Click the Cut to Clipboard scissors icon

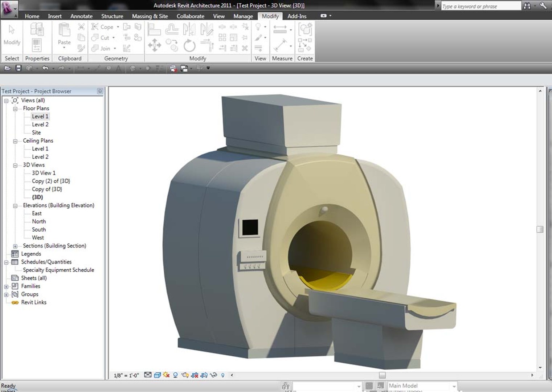[81, 27]
